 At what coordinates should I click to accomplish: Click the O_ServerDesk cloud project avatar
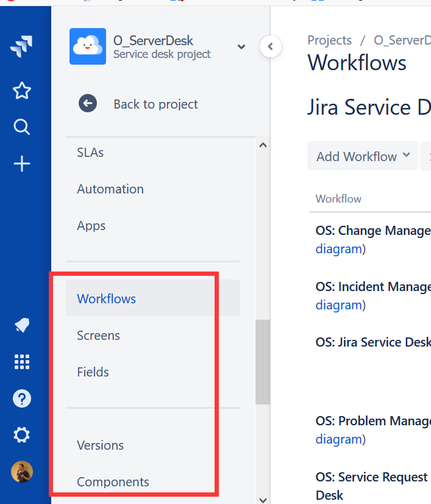pyautogui.click(x=88, y=46)
